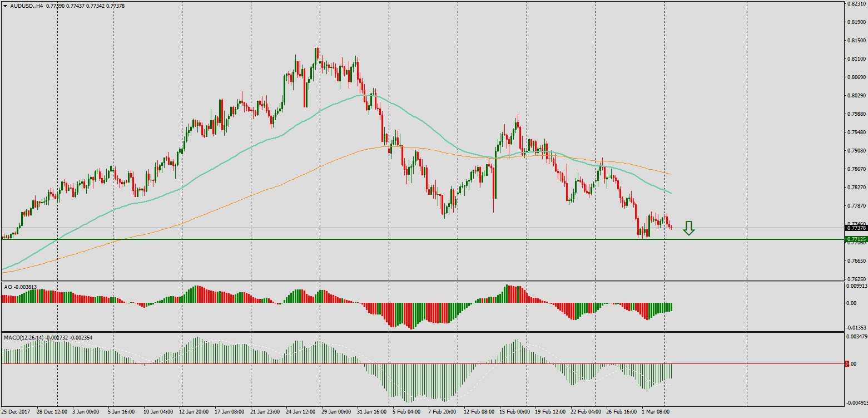The image size is (868, 418).
Task: Select the 25 Dec 2017 date label
Action: 17,412
